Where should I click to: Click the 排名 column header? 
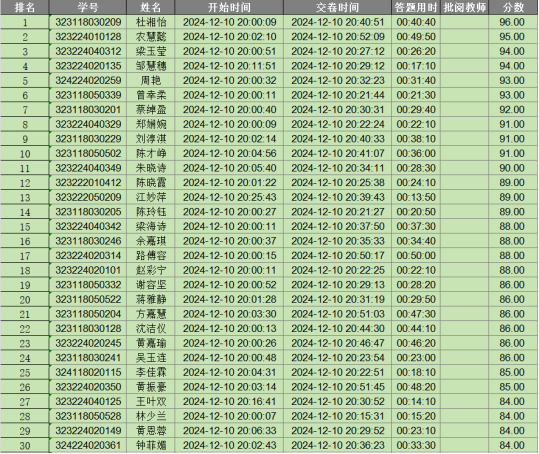(25, 7)
